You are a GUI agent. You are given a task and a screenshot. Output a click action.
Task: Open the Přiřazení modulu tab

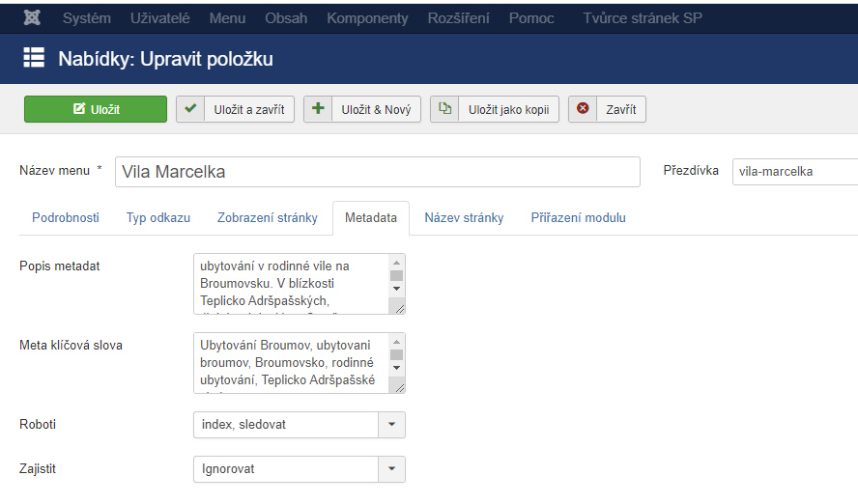pyautogui.click(x=578, y=218)
